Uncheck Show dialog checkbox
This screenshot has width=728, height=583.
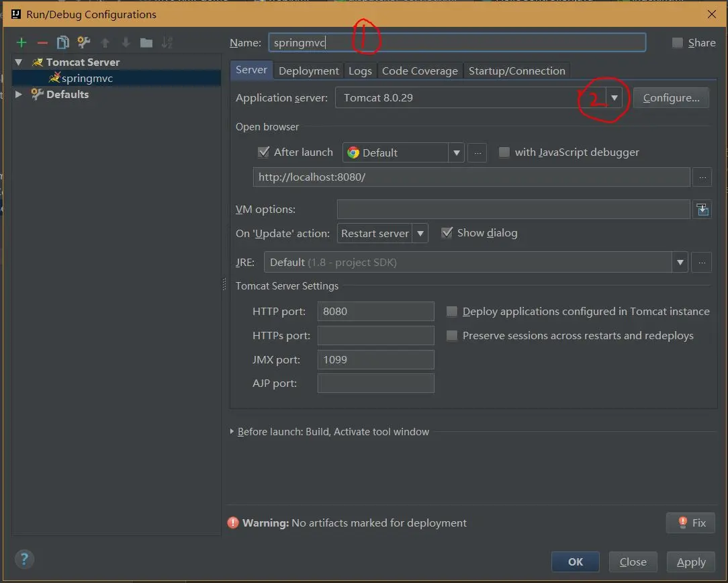tap(447, 232)
